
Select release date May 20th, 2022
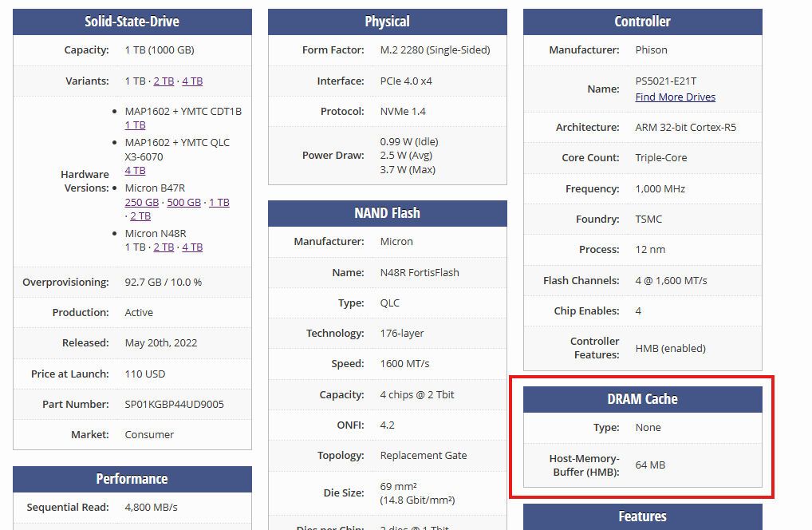(x=161, y=343)
